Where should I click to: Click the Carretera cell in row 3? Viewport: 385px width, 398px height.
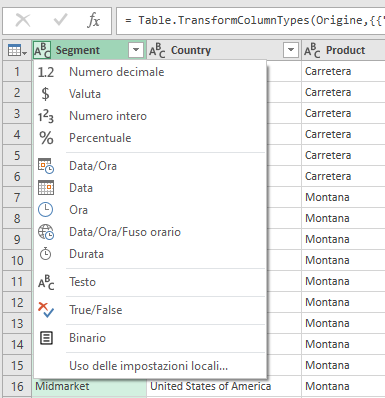pyautogui.click(x=343, y=113)
